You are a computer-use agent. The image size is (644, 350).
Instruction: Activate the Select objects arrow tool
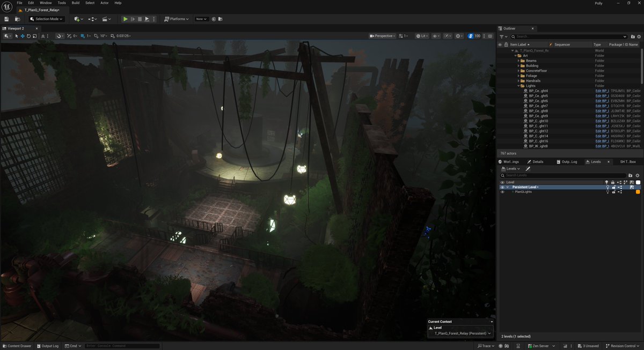click(x=17, y=36)
